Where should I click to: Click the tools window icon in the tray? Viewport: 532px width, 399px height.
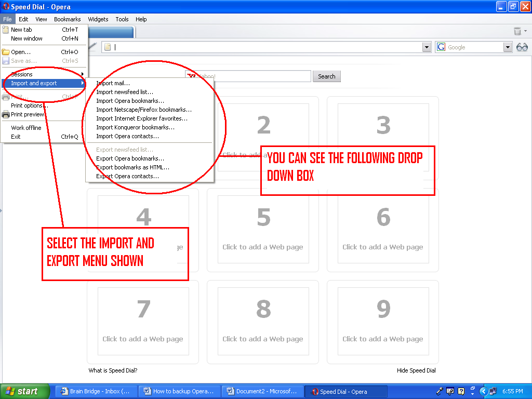[450, 391]
